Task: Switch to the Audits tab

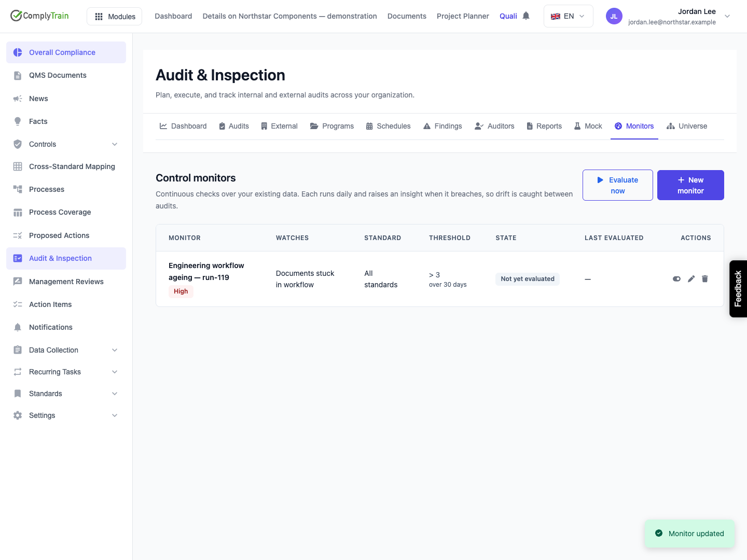Action: (x=233, y=126)
